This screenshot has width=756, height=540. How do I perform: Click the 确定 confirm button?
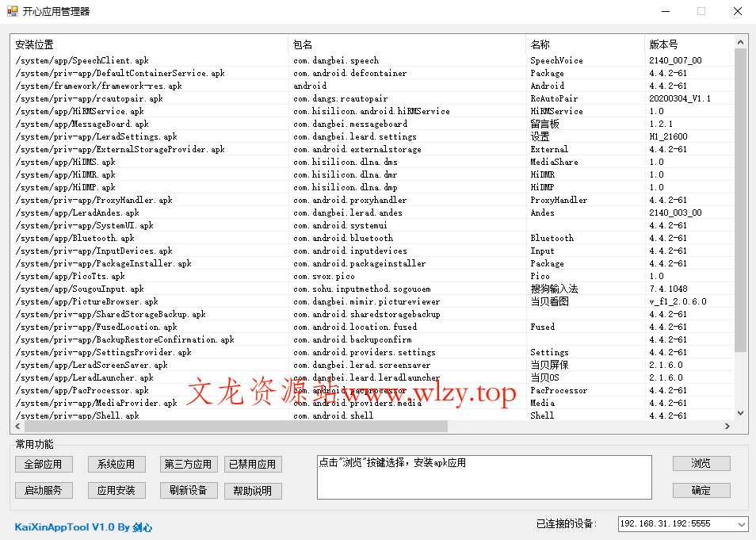pos(701,490)
